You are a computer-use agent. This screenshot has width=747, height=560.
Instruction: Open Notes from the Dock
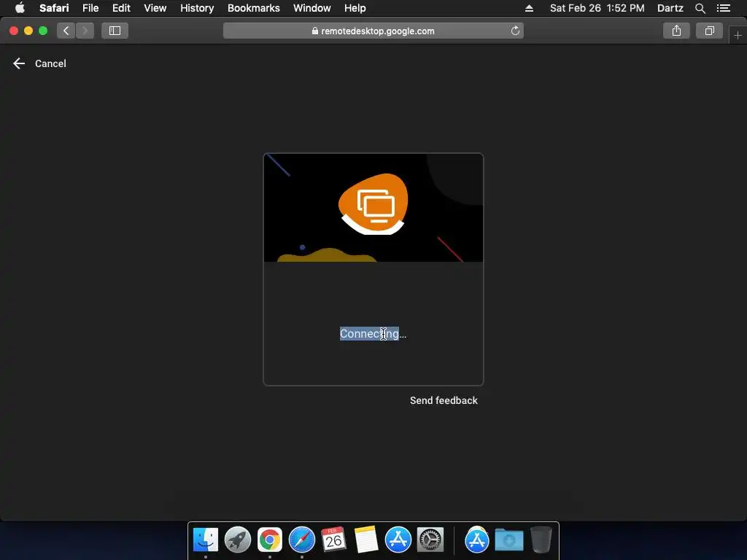[366, 540]
